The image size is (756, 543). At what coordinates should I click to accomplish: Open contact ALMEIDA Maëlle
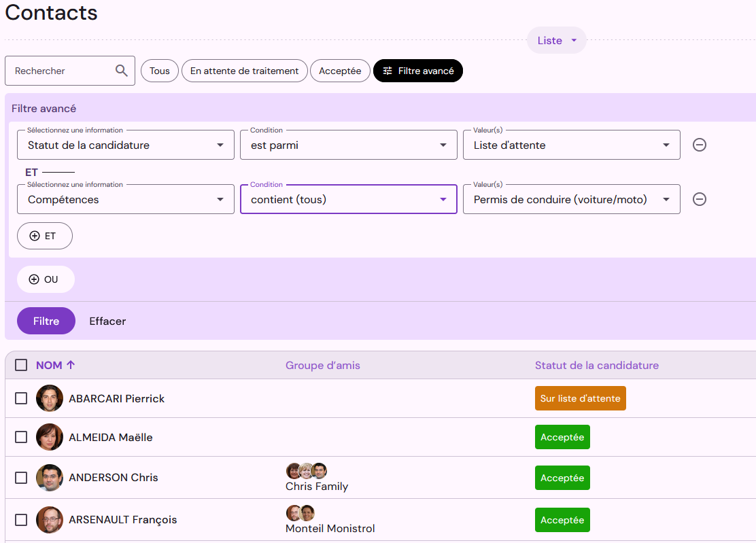(111, 438)
